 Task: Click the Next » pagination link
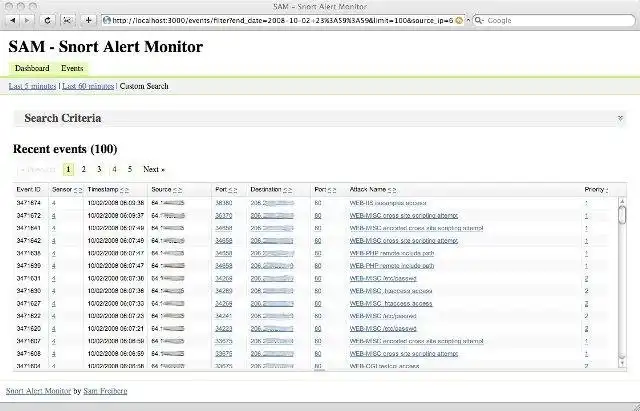point(154,169)
